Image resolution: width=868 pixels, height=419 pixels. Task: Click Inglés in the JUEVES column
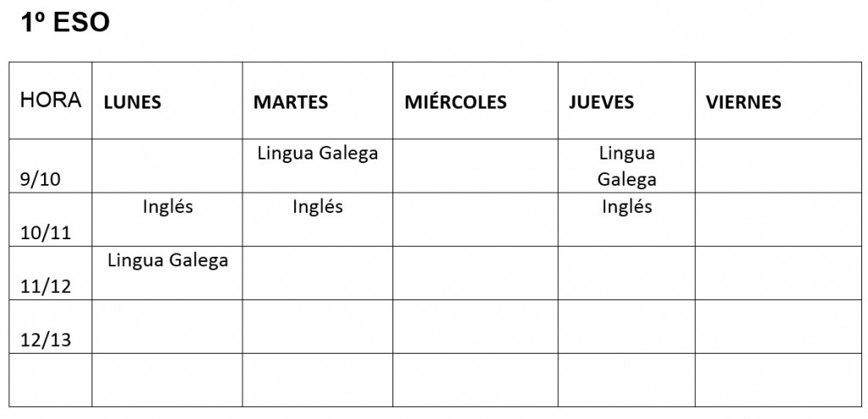[x=626, y=207]
